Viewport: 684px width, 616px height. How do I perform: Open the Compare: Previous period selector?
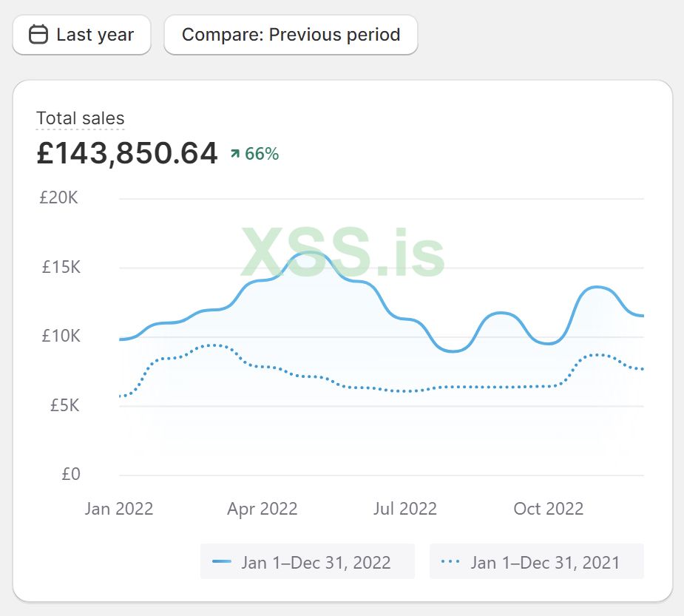point(291,35)
